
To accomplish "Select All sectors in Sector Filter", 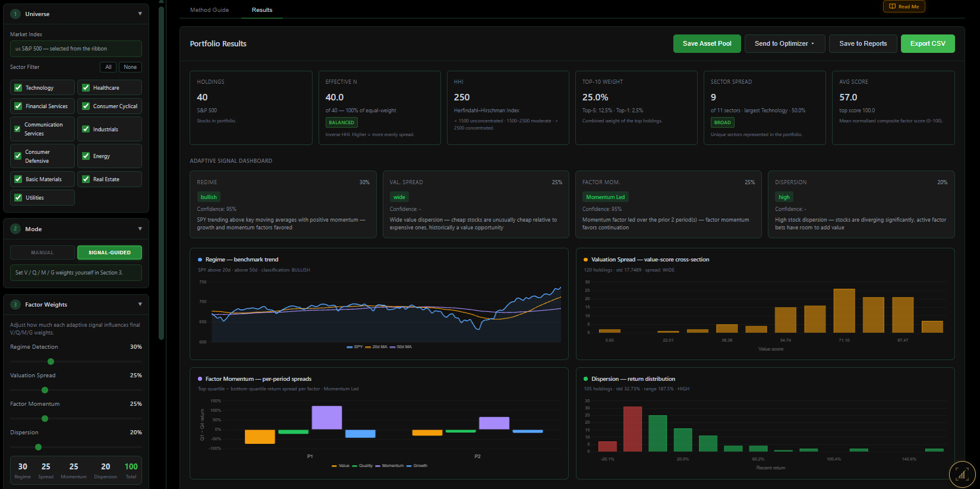I will click(108, 67).
